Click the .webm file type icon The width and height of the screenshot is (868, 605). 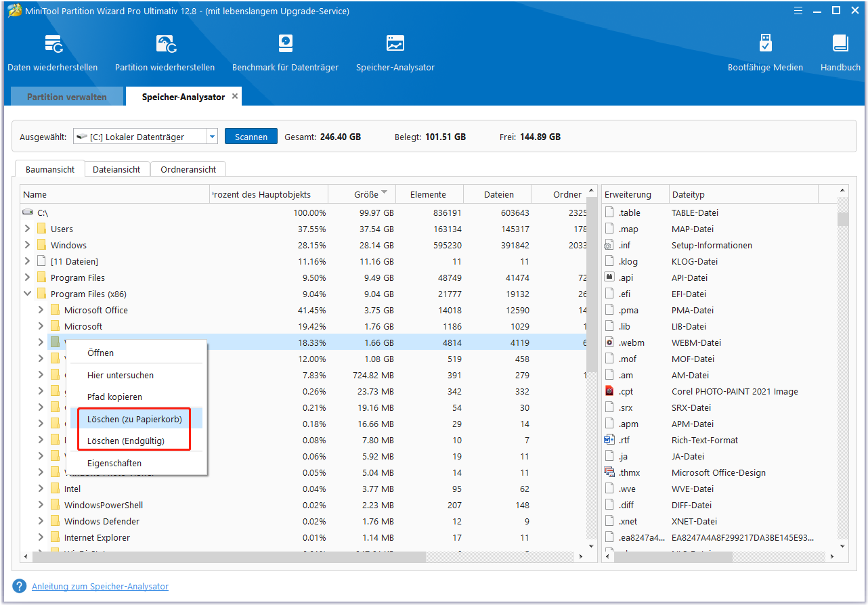point(609,342)
